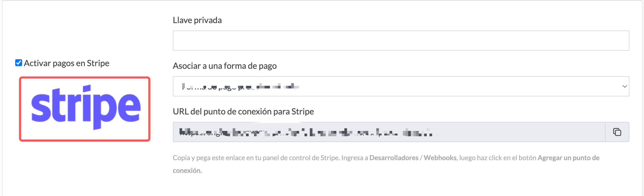Click the blurred selected payment method text
This screenshot has width=644, height=196.
[240, 86]
